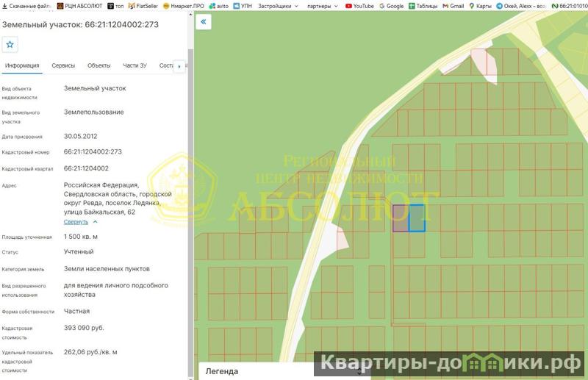Select the blue highlighted parcel on the map
This screenshot has height=380, width=588.
coord(417,218)
